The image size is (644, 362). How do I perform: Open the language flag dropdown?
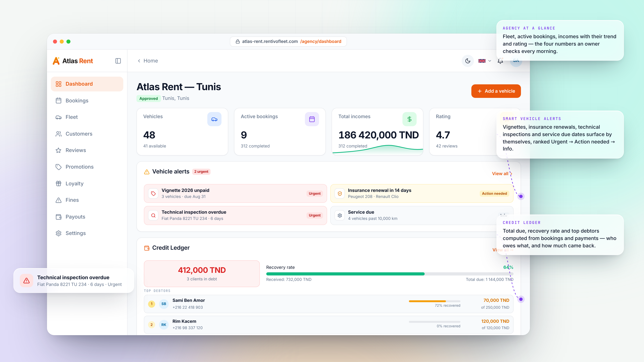point(485,61)
